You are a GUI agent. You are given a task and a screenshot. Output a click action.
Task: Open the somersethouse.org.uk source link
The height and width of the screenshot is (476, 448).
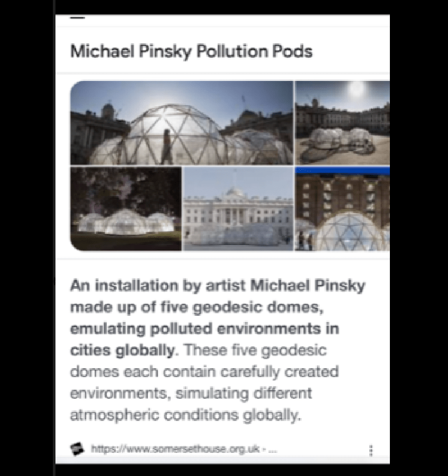click(x=175, y=449)
